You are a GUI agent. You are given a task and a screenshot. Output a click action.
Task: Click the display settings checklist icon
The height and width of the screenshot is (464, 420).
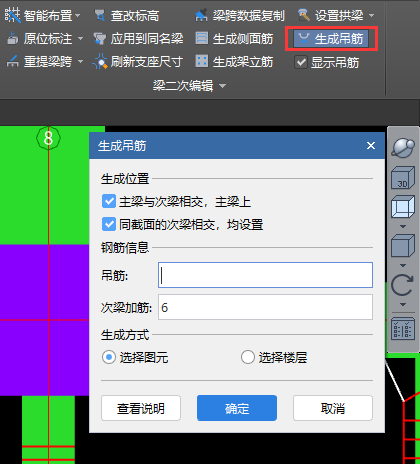coord(403,329)
